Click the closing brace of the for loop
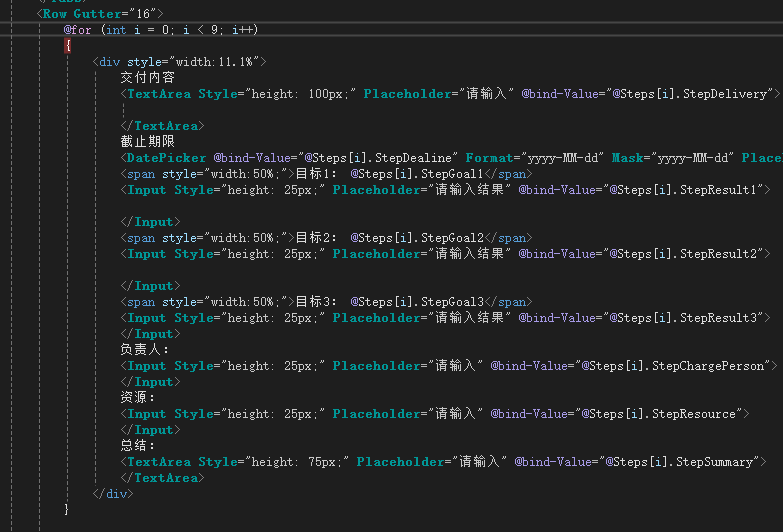783x532 pixels. [66, 510]
